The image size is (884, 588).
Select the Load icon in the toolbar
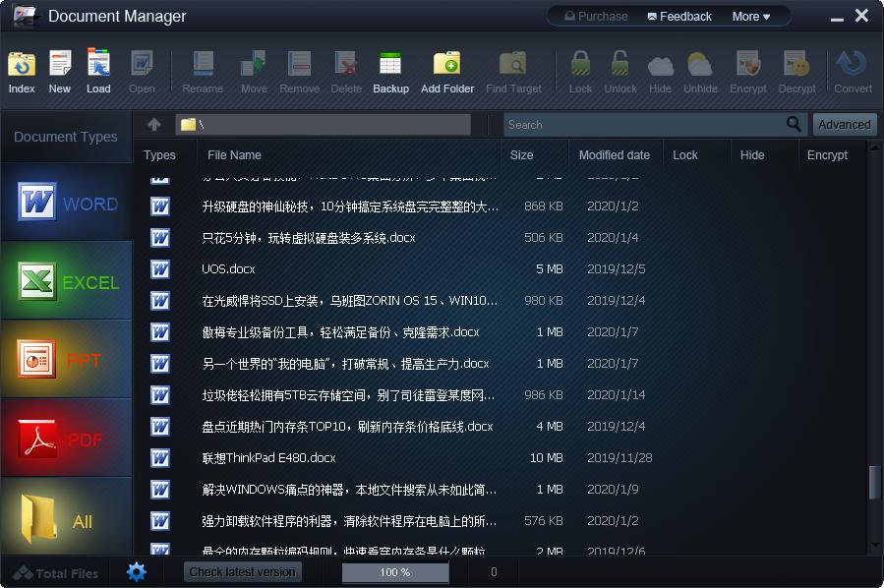click(x=97, y=69)
